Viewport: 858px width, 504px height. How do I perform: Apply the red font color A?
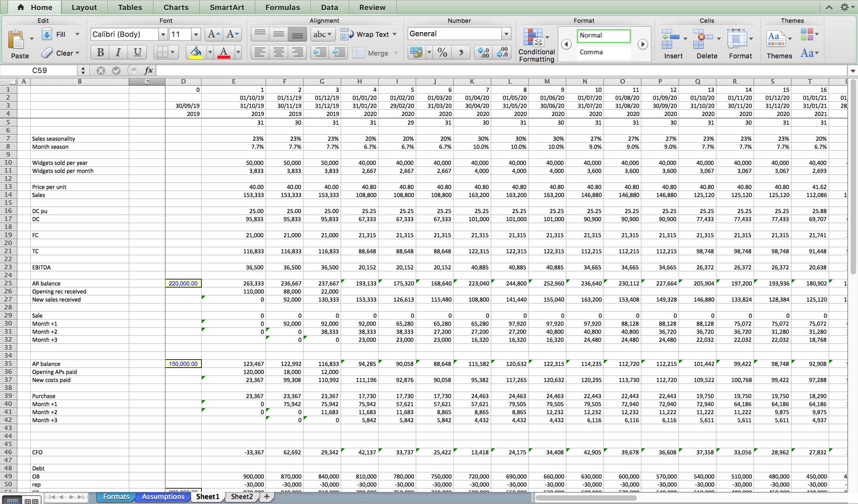(x=224, y=52)
